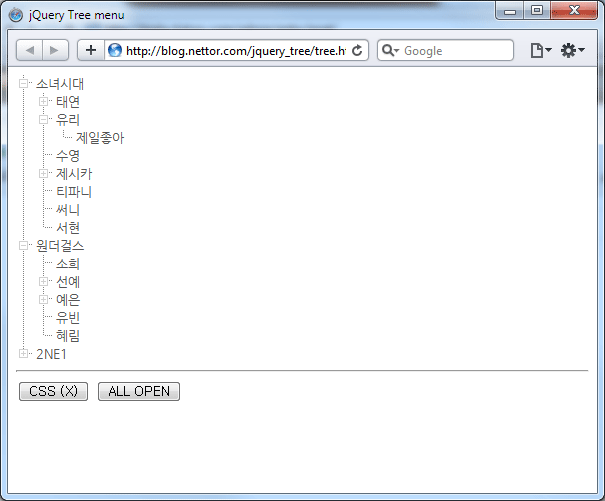Click the CSS (X) button
Image resolution: width=605 pixels, height=501 pixels.
(54, 391)
